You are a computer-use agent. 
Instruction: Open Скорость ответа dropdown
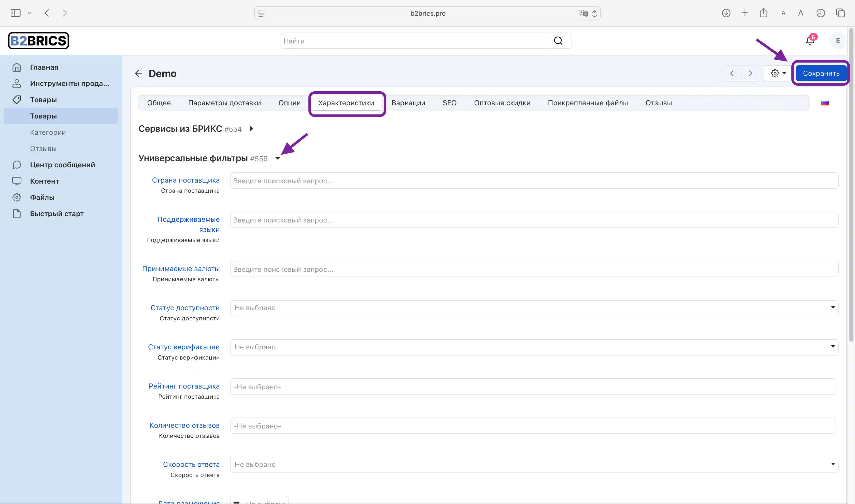point(534,465)
